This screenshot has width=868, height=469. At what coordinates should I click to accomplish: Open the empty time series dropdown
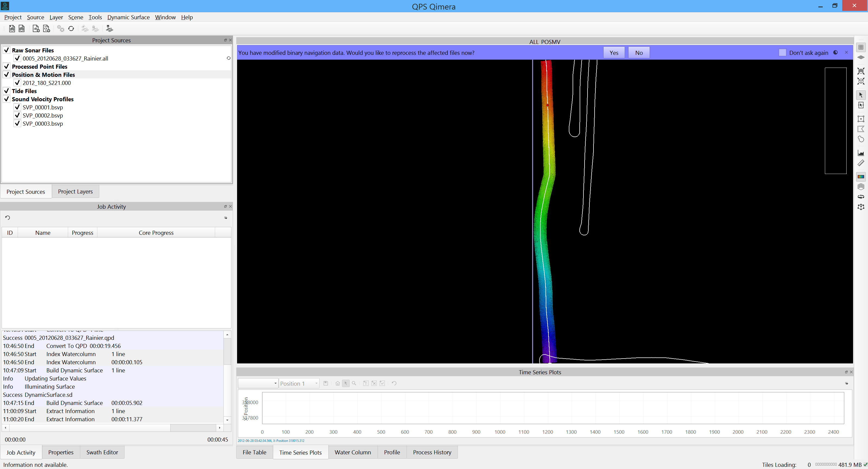[x=258, y=383]
